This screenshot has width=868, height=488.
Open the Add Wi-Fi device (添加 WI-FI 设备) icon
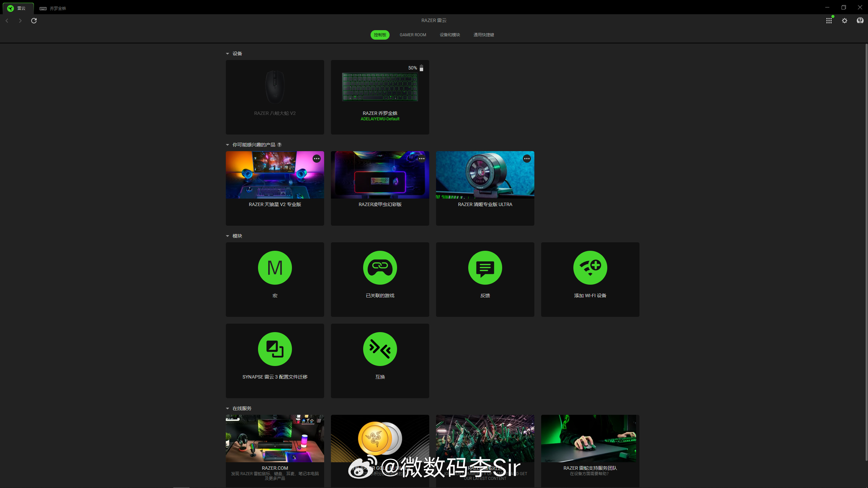point(590,268)
